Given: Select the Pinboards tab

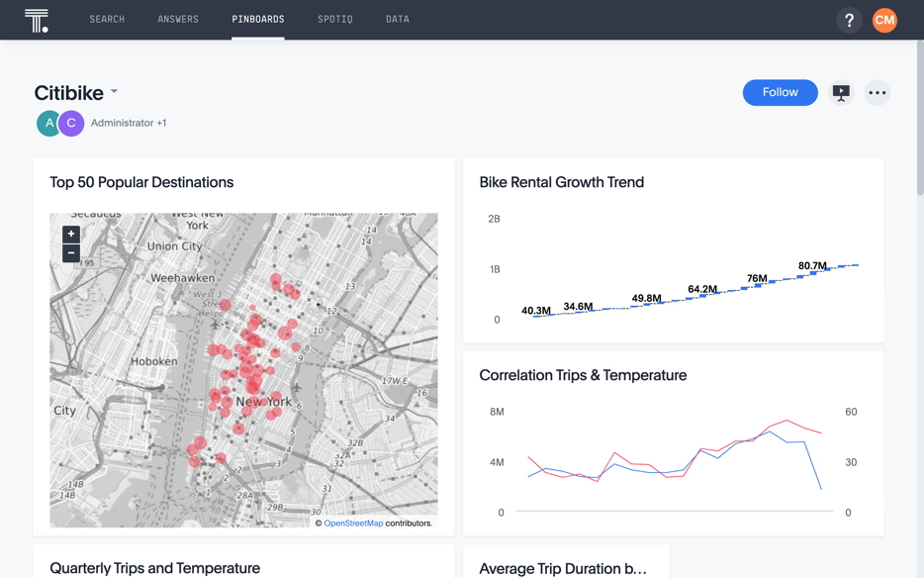Looking at the screenshot, I should 258,20.
